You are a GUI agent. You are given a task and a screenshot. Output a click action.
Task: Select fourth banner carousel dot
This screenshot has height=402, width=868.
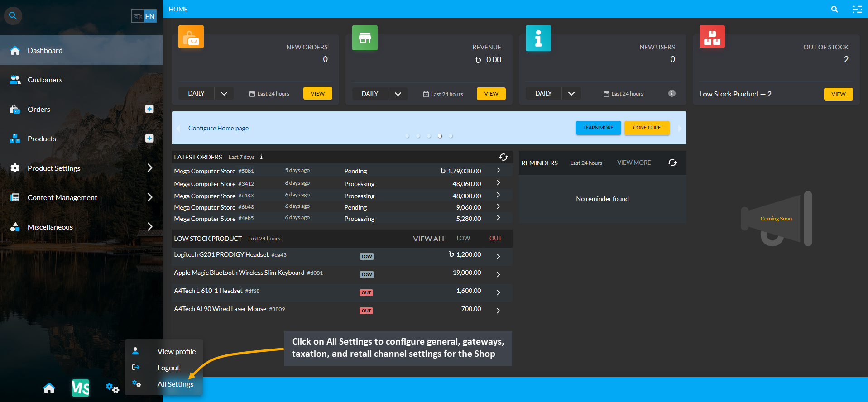[x=440, y=136]
